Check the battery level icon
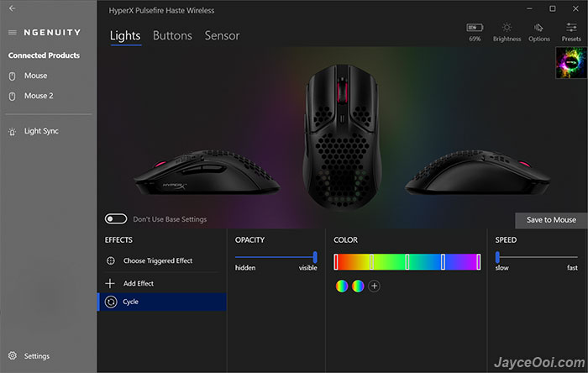588x373 pixels. pos(475,28)
